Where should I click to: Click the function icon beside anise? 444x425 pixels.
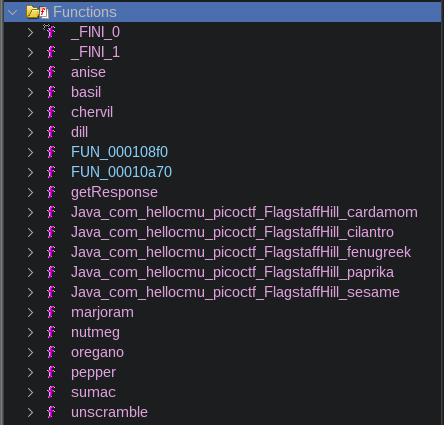point(51,72)
